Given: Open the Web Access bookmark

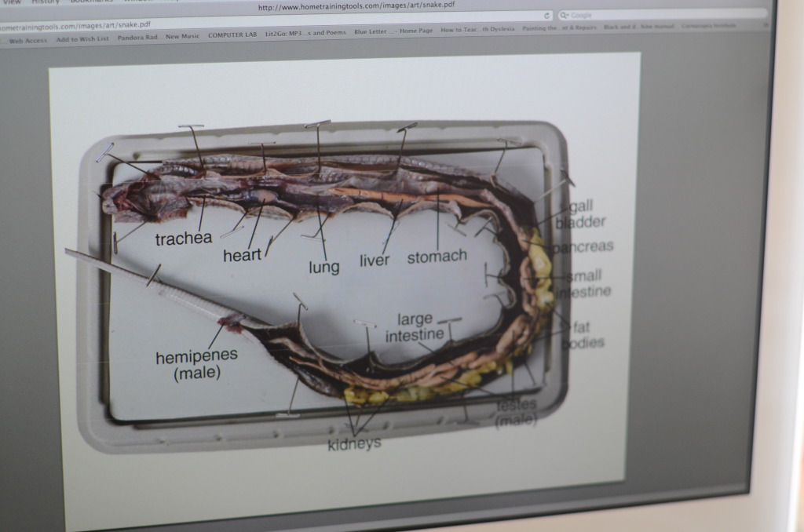Looking at the screenshot, I should click(27, 41).
